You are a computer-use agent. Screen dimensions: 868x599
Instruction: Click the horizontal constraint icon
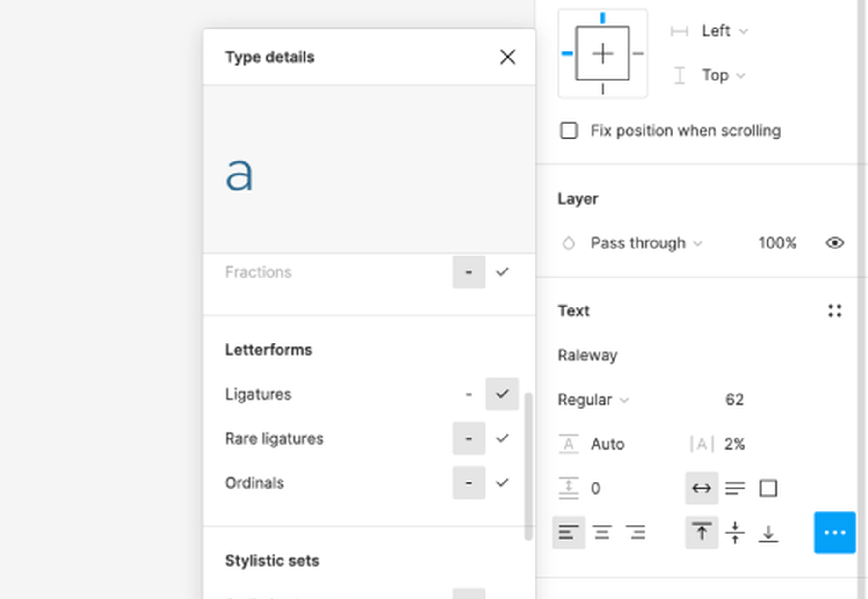coord(679,31)
